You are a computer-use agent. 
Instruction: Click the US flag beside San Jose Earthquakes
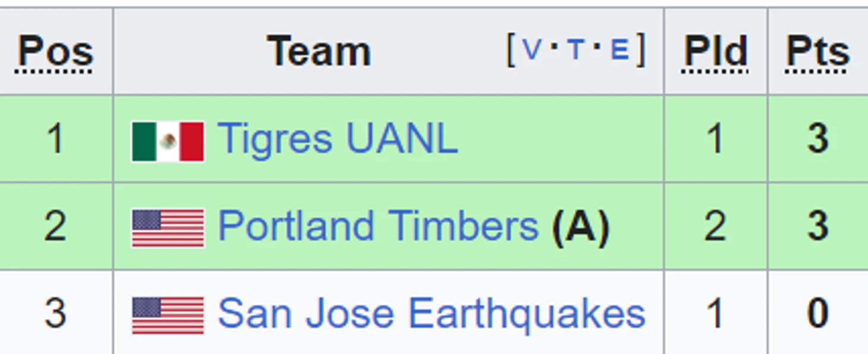[x=168, y=315]
